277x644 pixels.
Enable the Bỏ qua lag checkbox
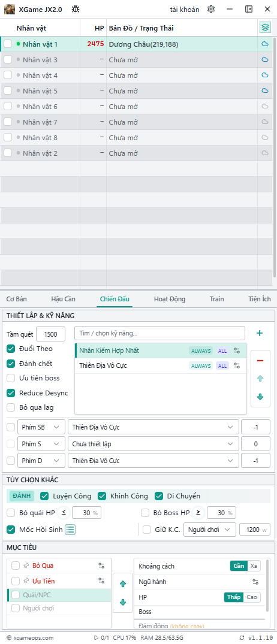(11, 408)
